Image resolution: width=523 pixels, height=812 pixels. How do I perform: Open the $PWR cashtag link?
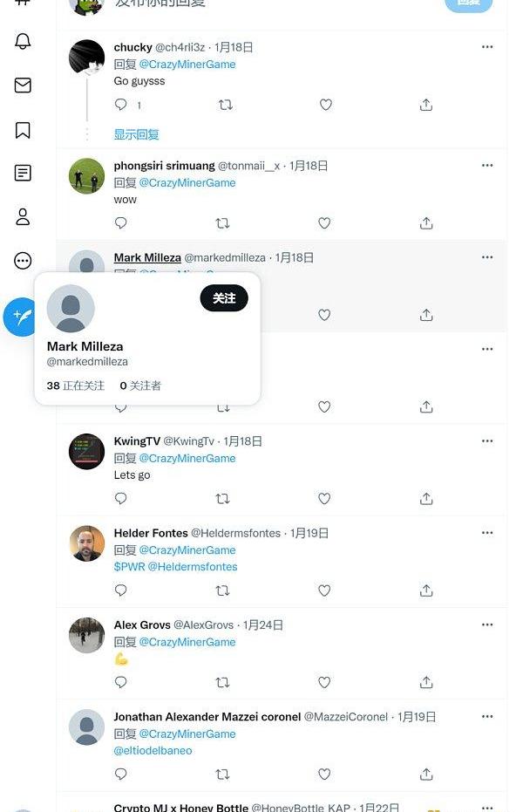pos(129,567)
